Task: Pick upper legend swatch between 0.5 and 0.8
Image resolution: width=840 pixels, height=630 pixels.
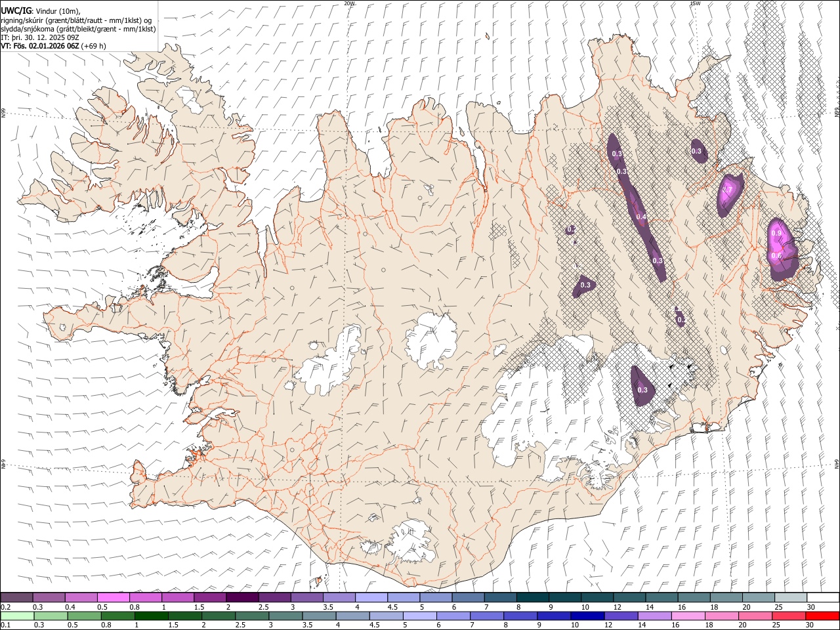Action: click(114, 597)
